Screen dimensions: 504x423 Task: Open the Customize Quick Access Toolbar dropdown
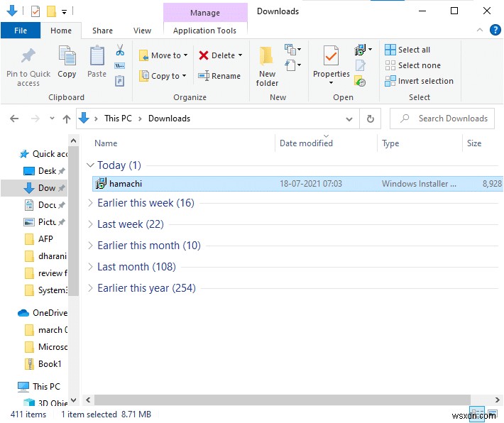65,12
